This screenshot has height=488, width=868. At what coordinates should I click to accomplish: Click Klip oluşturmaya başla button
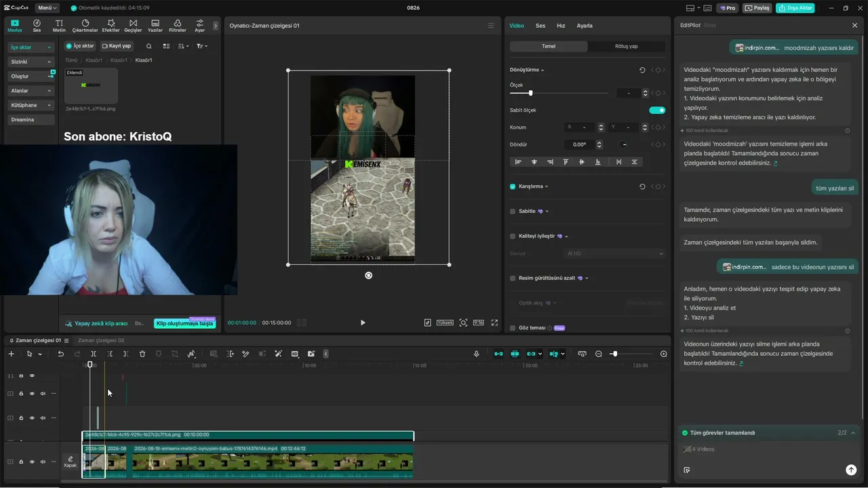coord(184,323)
